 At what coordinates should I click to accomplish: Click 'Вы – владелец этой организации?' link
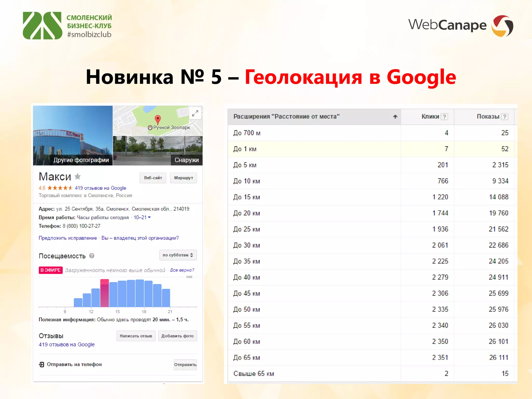(x=140, y=238)
